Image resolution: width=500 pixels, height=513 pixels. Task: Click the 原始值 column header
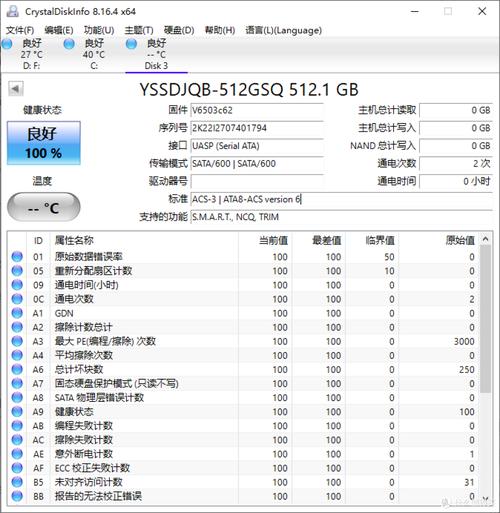pyautogui.click(x=439, y=240)
